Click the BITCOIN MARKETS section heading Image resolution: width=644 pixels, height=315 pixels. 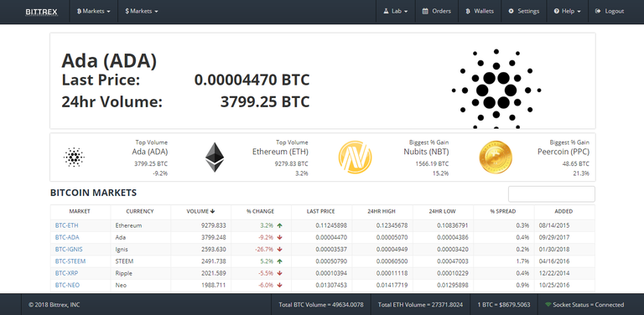tap(93, 193)
